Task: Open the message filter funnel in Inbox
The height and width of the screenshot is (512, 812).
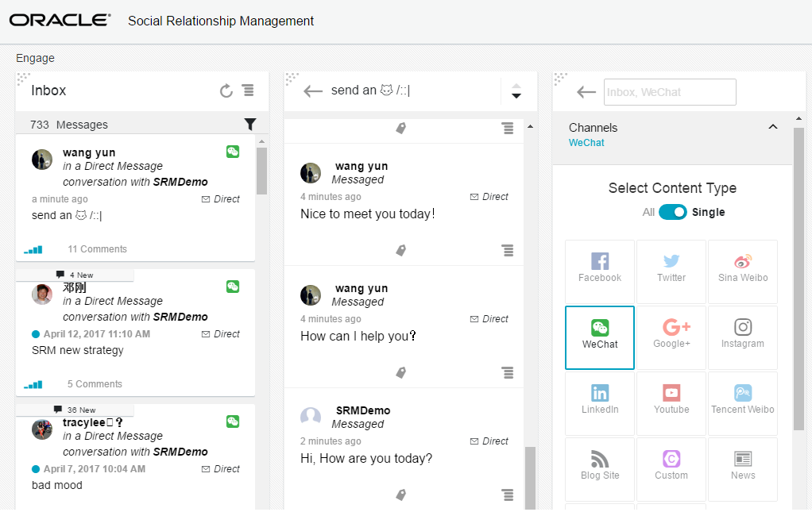Action: [250, 125]
